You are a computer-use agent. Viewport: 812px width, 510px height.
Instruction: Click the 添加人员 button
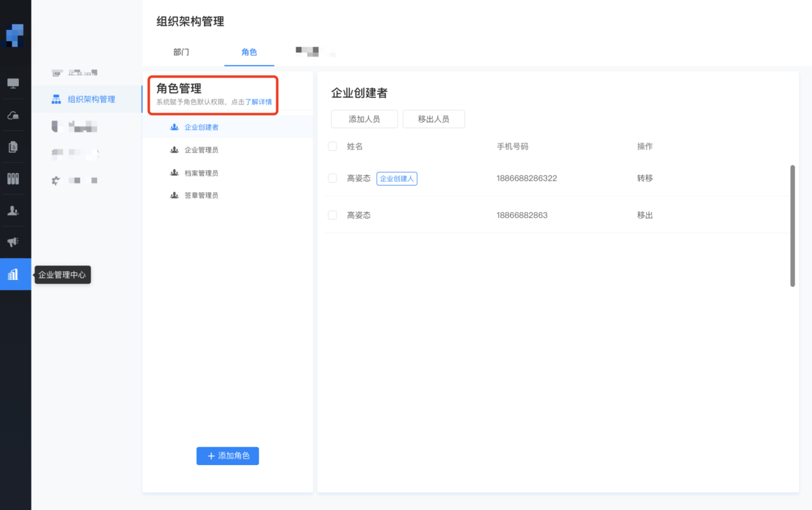click(x=364, y=119)
